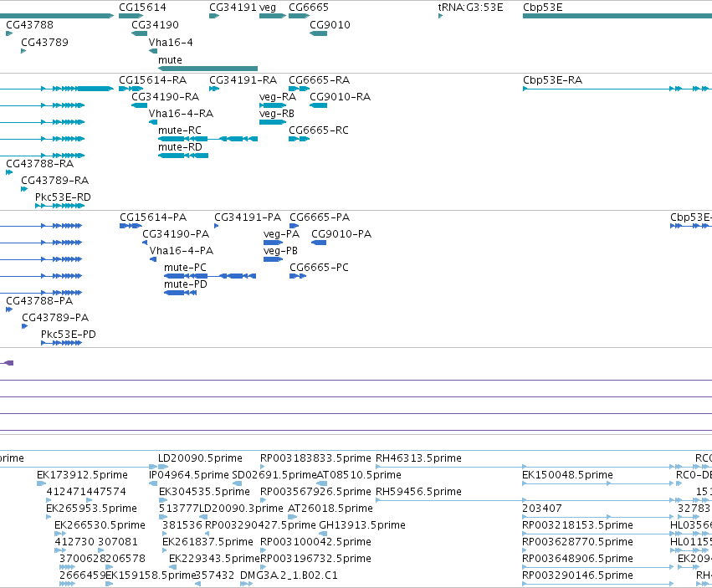Click the IP04964.5prime EST label
Screen dimensions: 712x588
[x=189, y=475]
